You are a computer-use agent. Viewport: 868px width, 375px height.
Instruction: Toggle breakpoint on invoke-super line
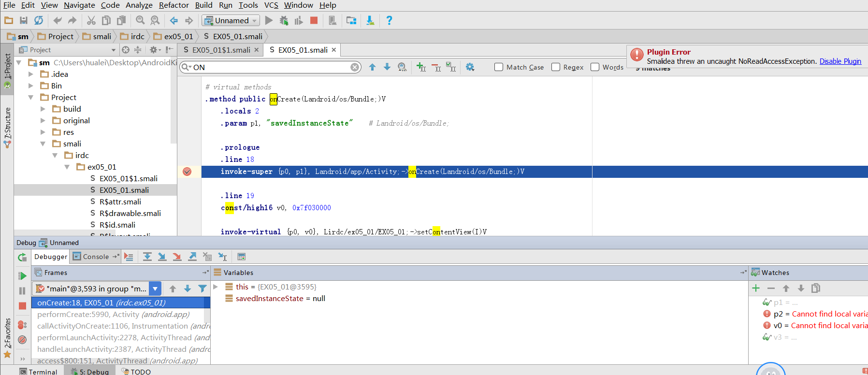click(x=187, y=172)
